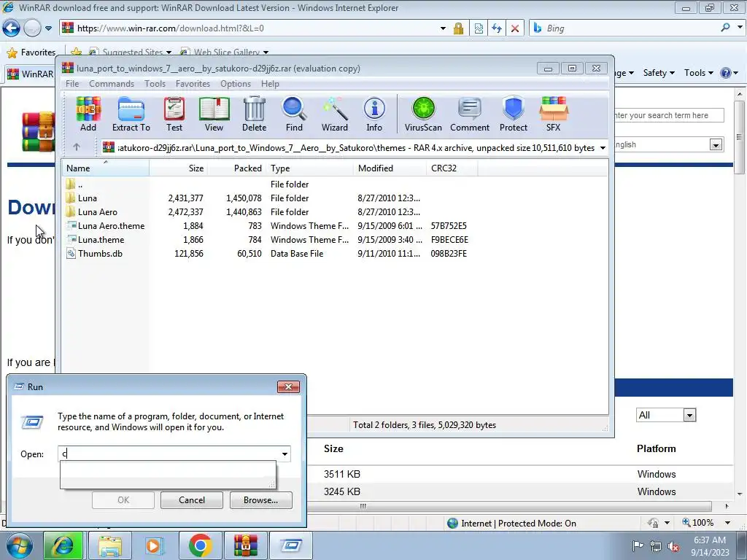This screenshot has width=747, height=560.
Task: Open the IE Safety menu dropdown
Action: click(659, 73)
